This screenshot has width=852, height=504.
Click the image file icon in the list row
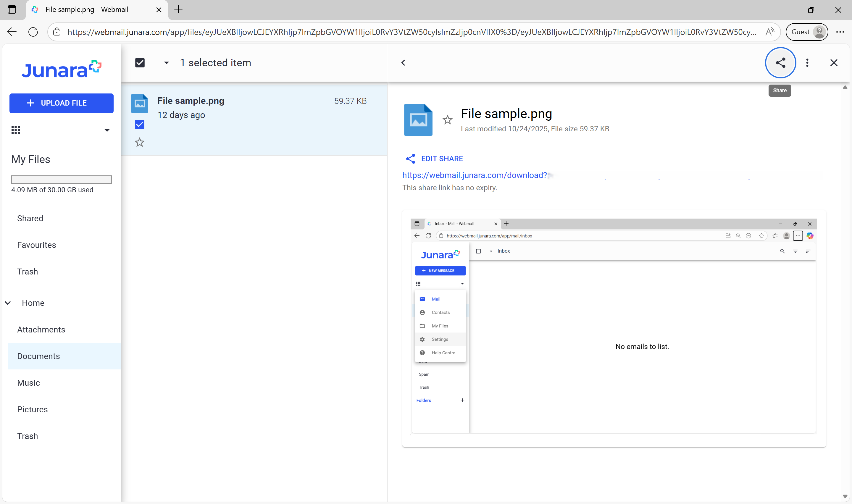click(140, 103)
